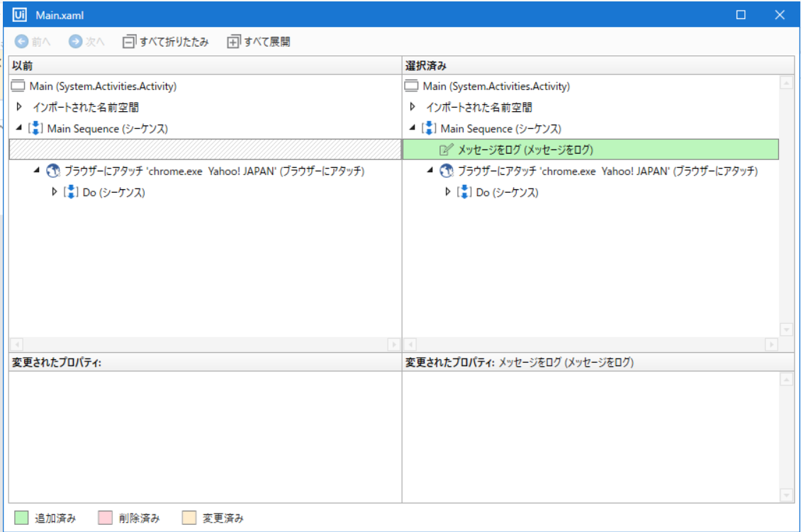Select ブラウザーにアタッチ text in 選択済み pane

(x=608, y=171)
